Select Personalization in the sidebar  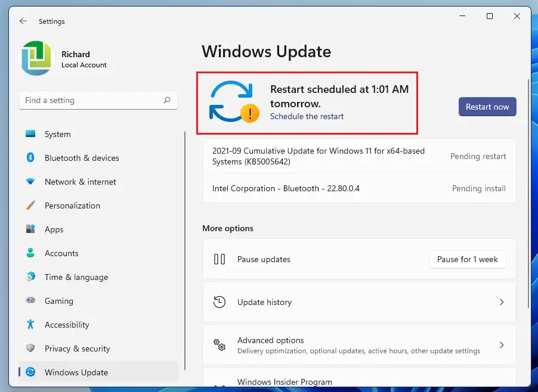click(x=99, y=206)
